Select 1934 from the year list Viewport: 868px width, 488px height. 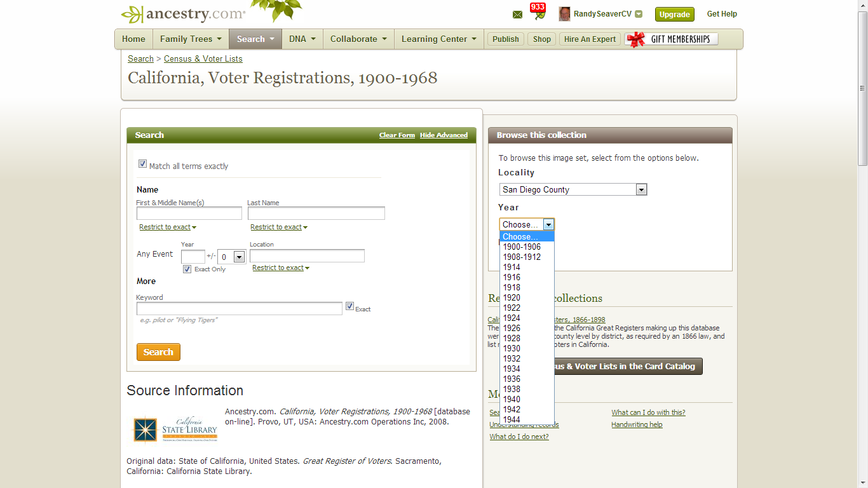click(x=527, y=369)
